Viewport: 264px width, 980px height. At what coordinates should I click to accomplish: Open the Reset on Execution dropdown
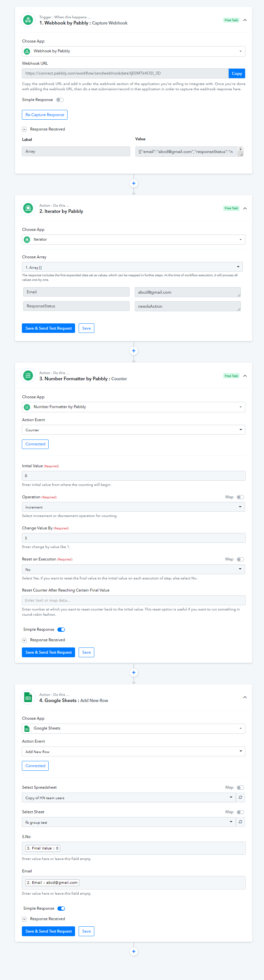coord(133,569)
